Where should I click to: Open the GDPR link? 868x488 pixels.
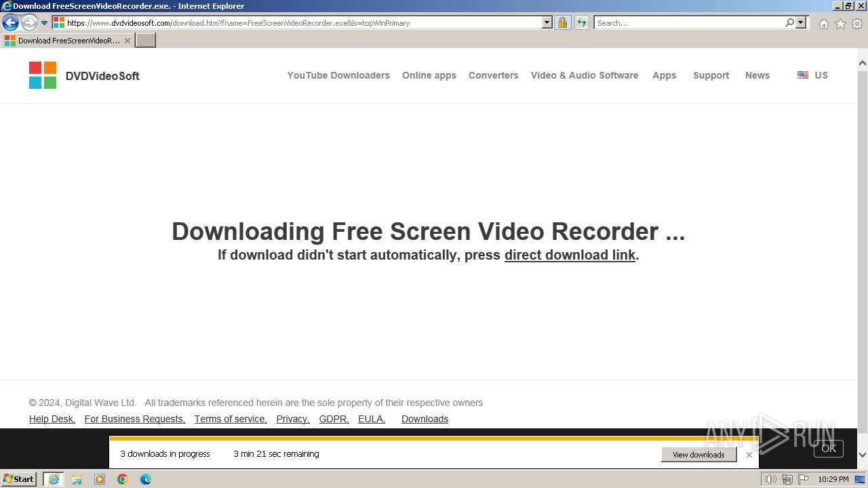tap(334, 419)
